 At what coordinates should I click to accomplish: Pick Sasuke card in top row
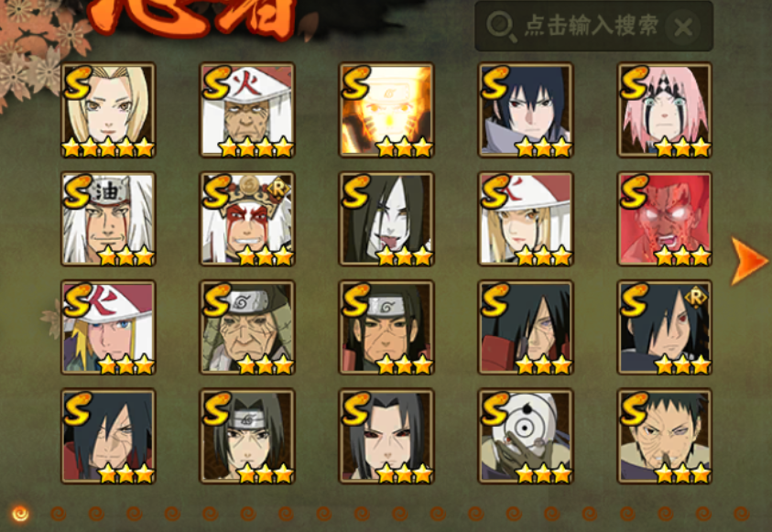pyautogui.click(x=526, y=110)
